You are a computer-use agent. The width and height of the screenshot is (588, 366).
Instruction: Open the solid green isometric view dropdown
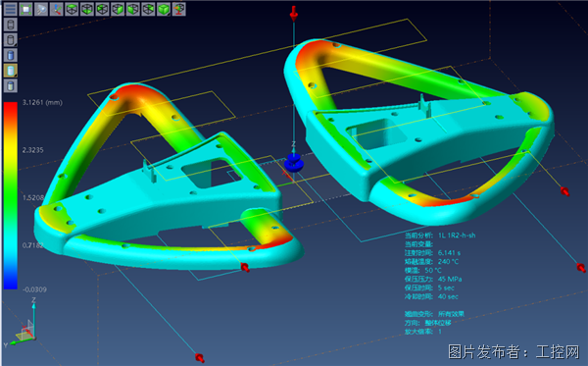(164, 9)
